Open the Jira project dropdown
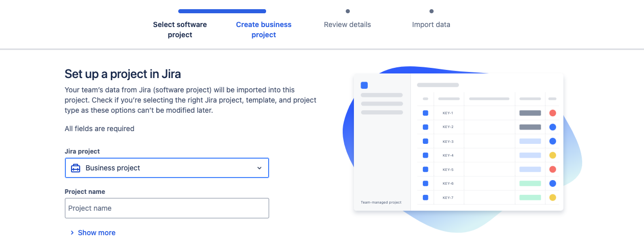The height and width of the screenshot is (251, 644). [166, 168]
